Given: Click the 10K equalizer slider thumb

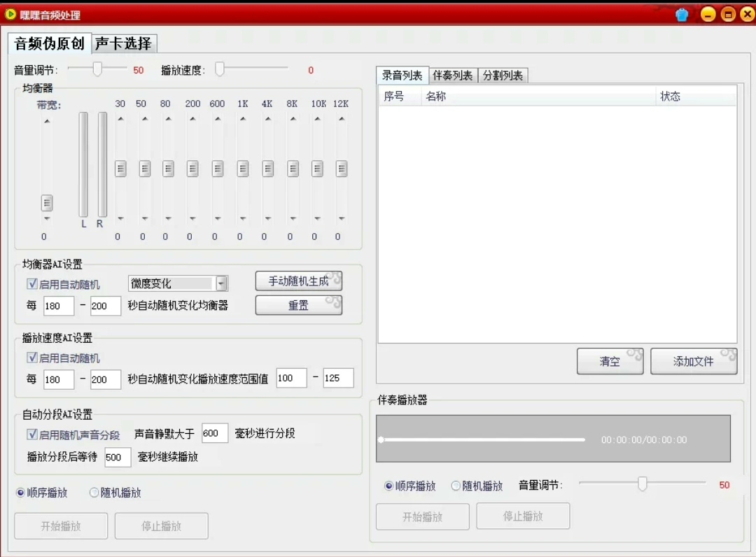Looking at the screenshot, I should (317, 169).
